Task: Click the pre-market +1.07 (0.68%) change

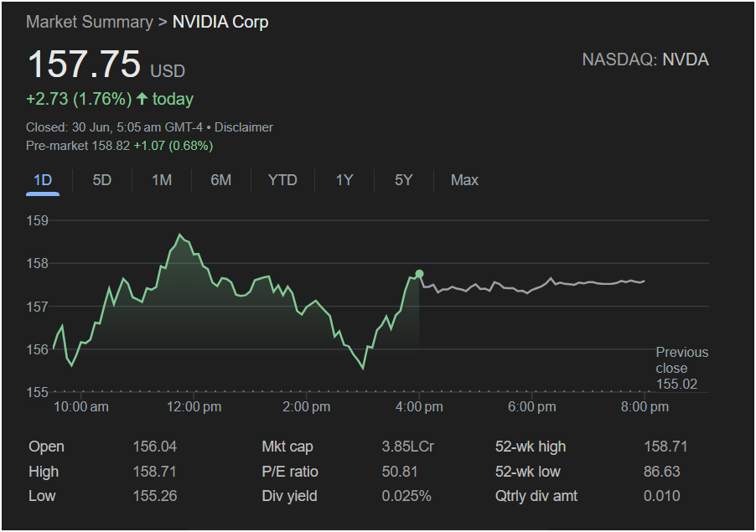Action: click(173, 146)
